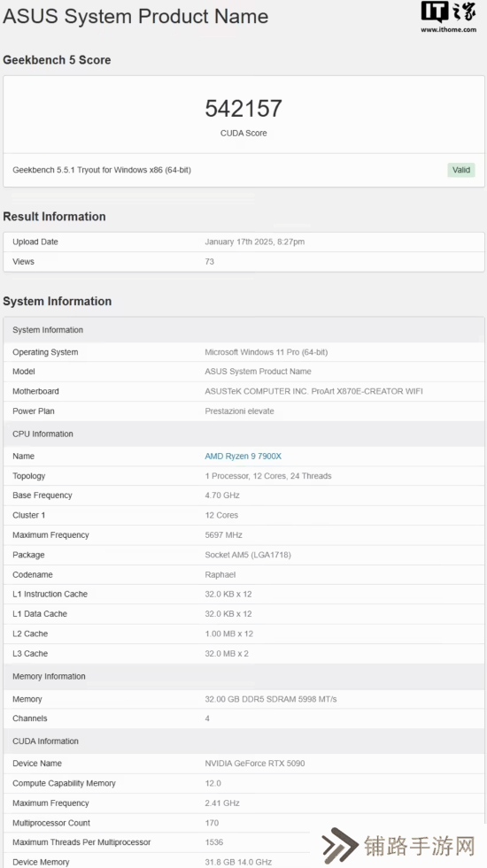487x868 pixels.
Task: Click the ASUS System Product Name page title
Action: click(135, 16)
